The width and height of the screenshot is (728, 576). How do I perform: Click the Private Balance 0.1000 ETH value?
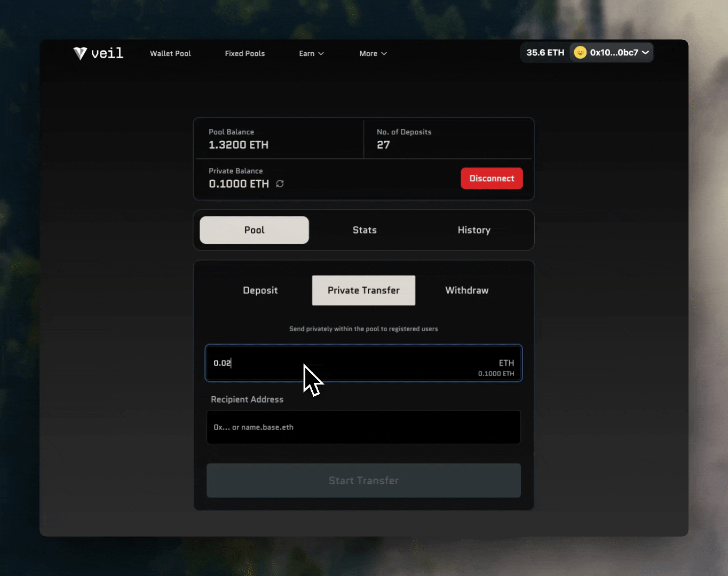pos(239,183)
